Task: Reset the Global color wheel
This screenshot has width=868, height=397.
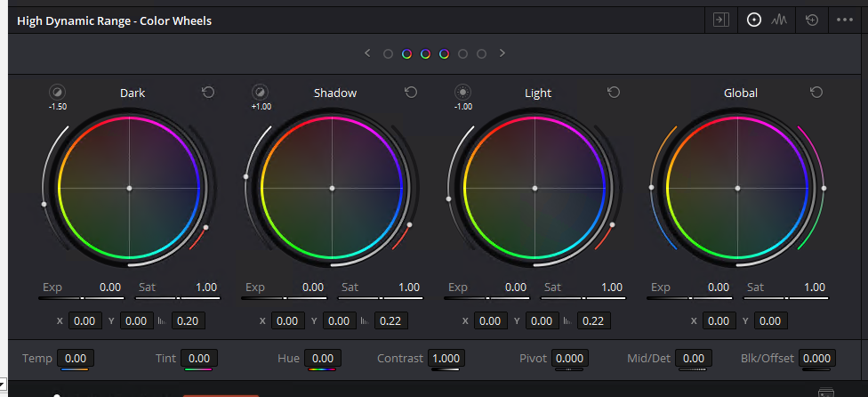Action: point(816,93)
